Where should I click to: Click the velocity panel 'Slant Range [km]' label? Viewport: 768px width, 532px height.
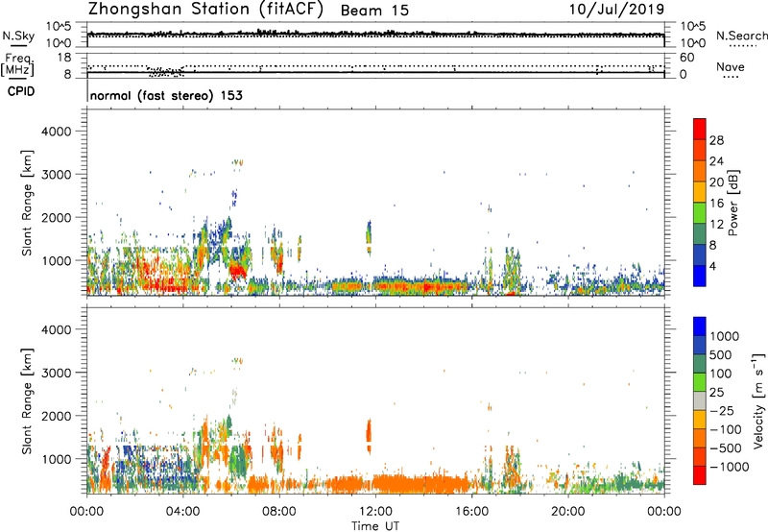(27, 401)
